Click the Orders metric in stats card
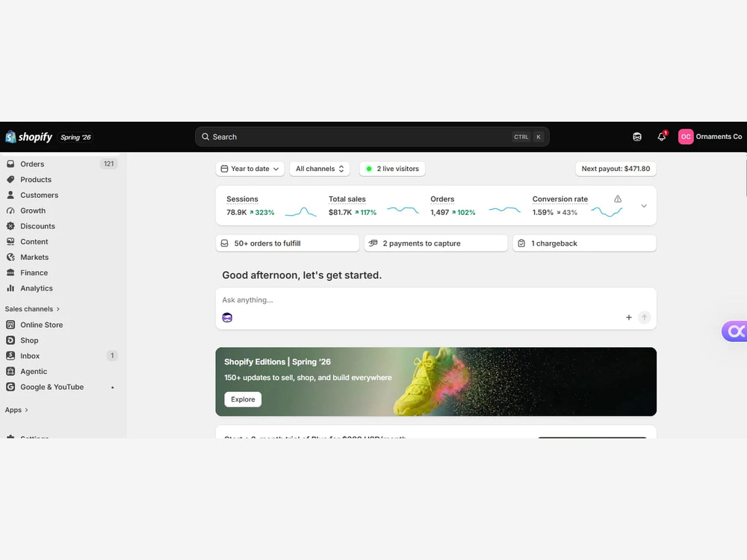This screenshot has width=747, height=560. [442, 199]
